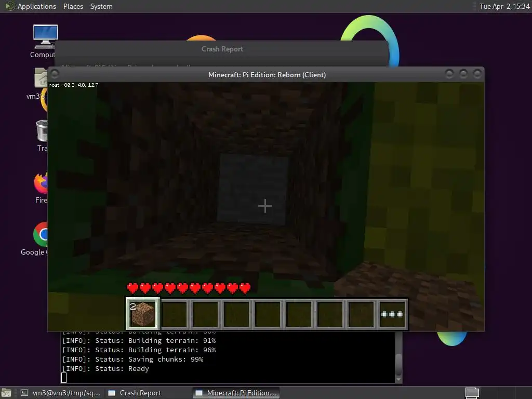Viewport: 532px width, 399px height.
Task: Minimize the Minecraft window
Action: point(449,74)
